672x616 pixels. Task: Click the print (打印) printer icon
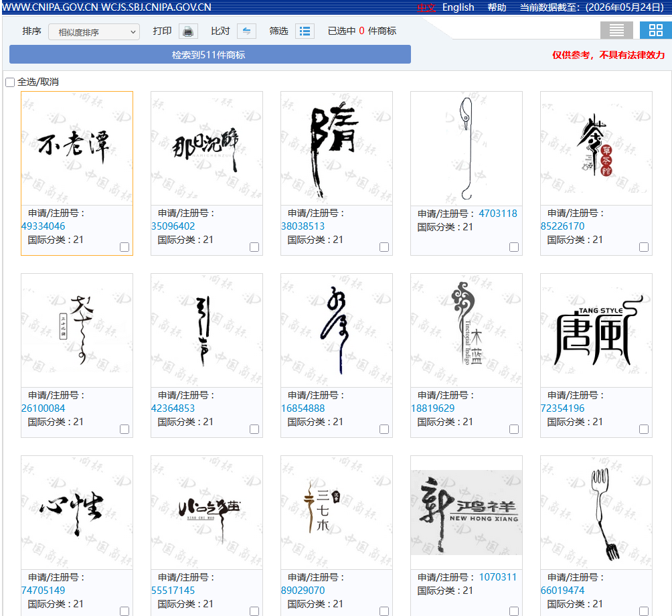point(188,31)
